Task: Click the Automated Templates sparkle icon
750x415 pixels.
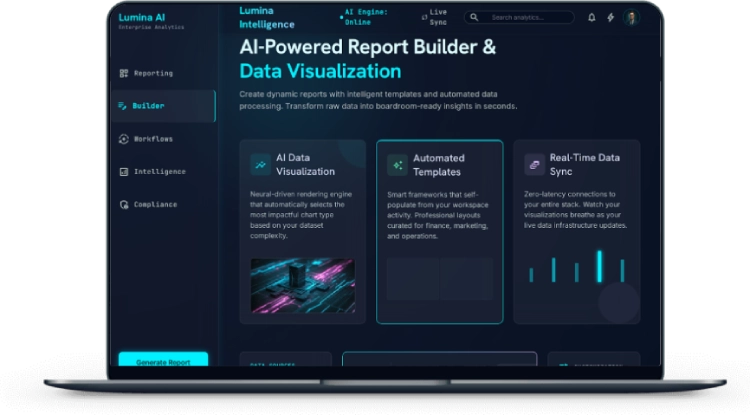Action: (x=397, y=165)
